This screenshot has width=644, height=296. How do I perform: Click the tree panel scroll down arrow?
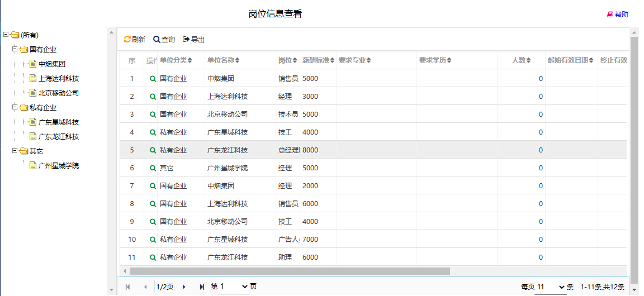pyautogui.click(x=111, y=290)
